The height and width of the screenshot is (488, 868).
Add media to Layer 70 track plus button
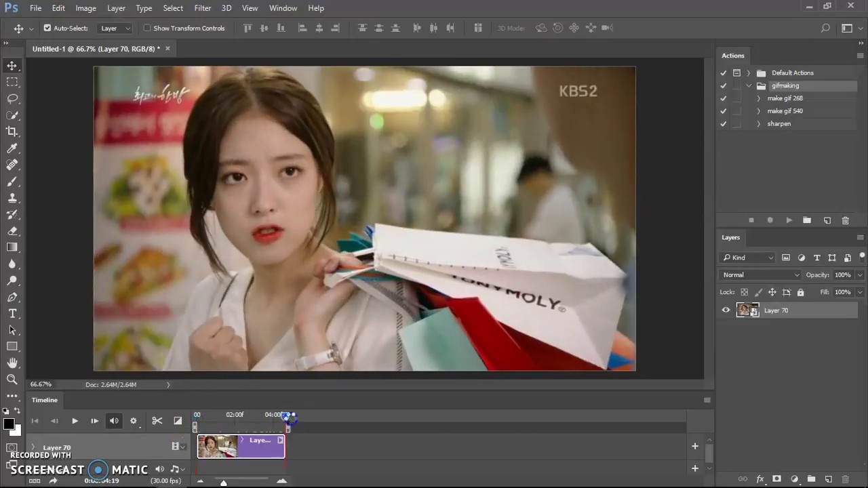coord(694,446)
